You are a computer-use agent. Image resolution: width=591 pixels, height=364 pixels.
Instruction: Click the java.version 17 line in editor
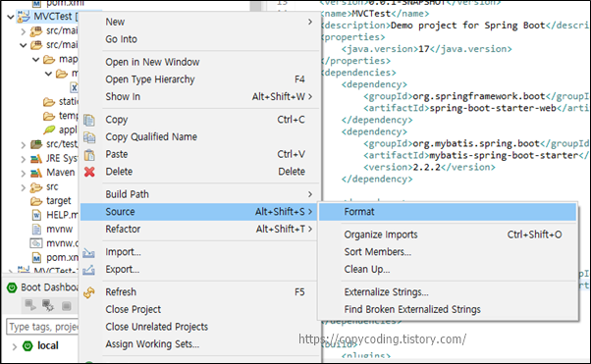[427, 49]
